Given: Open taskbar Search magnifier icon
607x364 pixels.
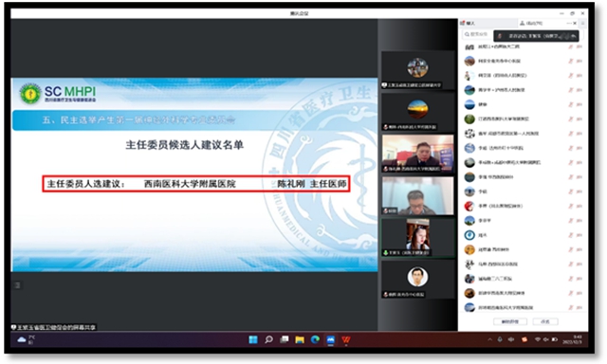Looking at the screenshot, I should click(268, 339).
